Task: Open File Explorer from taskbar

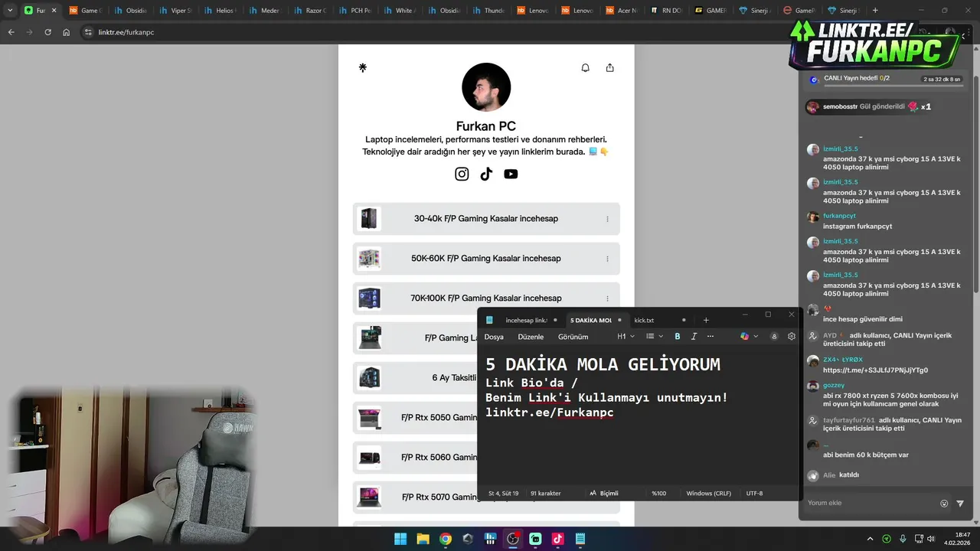Action: 423,539
